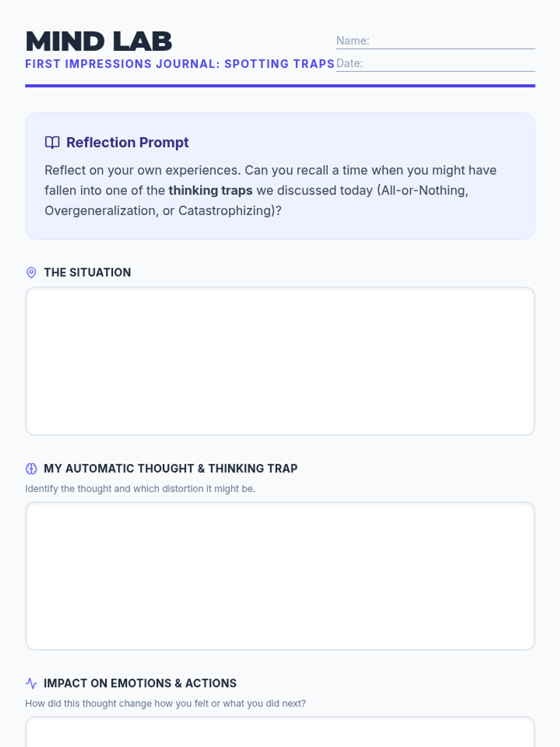Click the bold "thinking traps" text
The height and width of the screenshot is (747, 560).
point(210,190)
